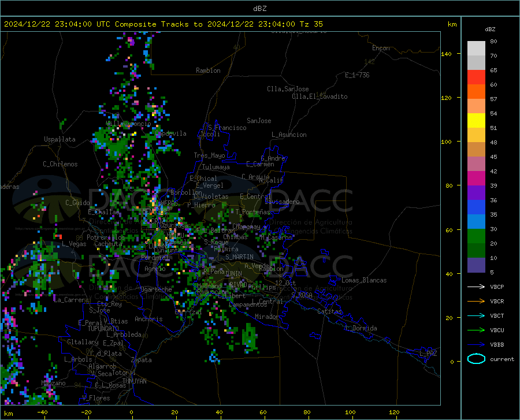Click the 'Tz 35' header value
Viewport: 520px width, 420px height.
311,24
